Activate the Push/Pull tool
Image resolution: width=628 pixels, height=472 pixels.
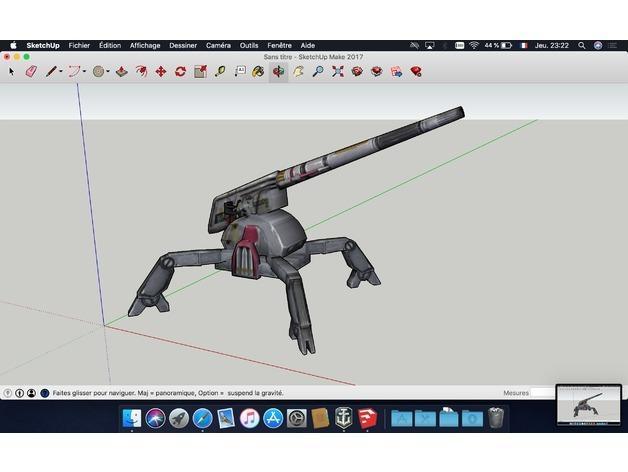pyautogui.click(x=122, y=72)
